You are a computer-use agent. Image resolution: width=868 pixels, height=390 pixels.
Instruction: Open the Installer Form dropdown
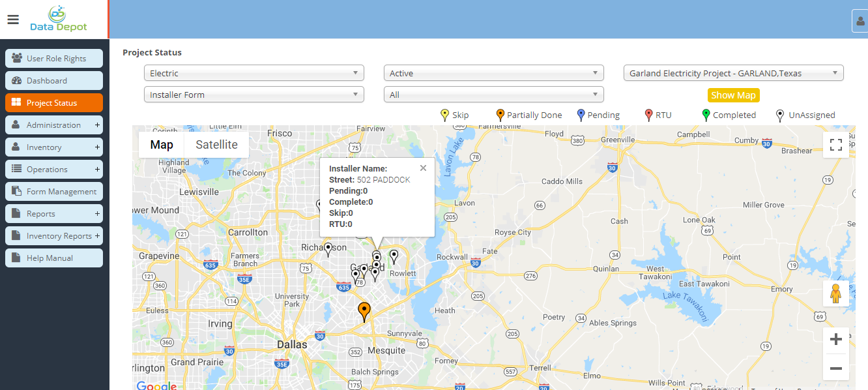[x=253, y=95]
